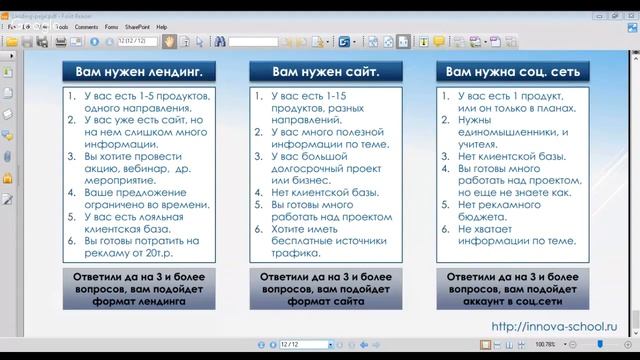Open the Security lock panel in sidebar

pyautogui.click(x=8, y=178)
